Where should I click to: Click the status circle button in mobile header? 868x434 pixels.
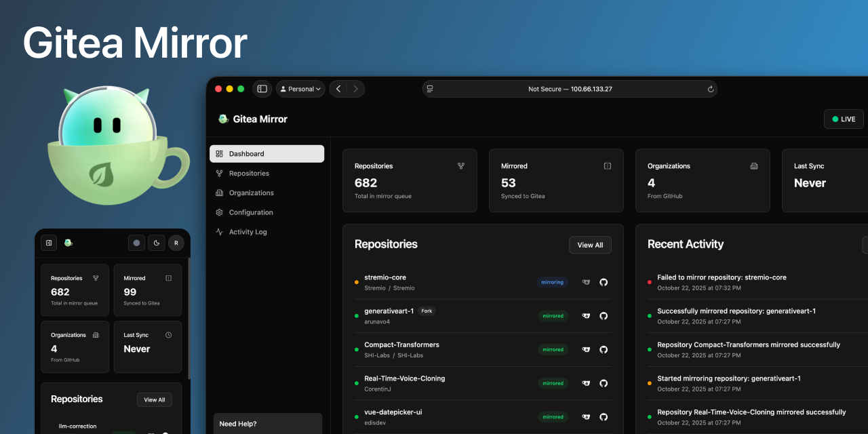pos(136,243)
